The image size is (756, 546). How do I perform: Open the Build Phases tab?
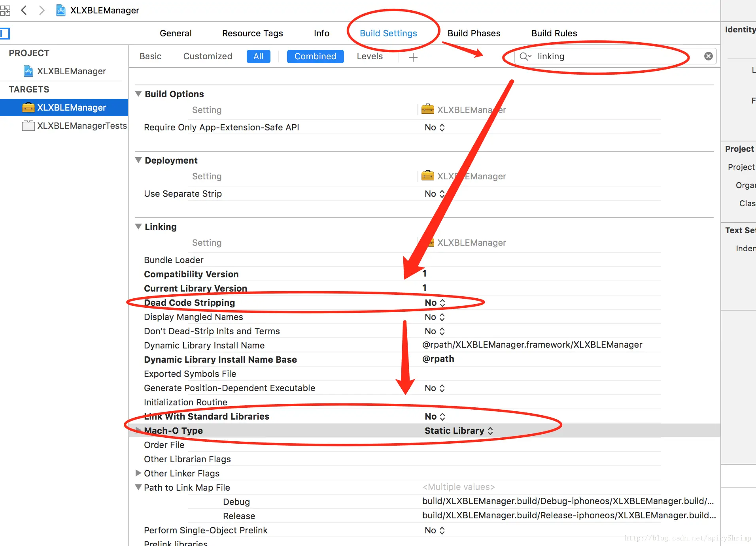[474, 33]
